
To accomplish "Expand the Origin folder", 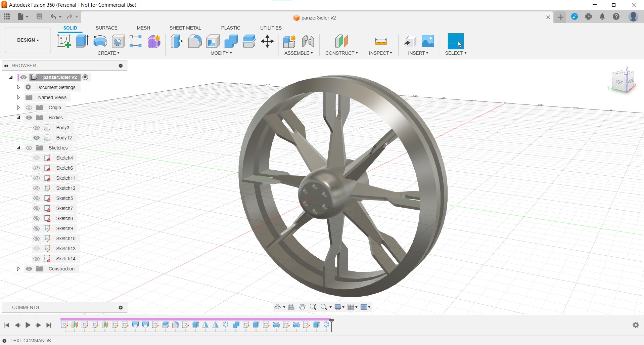I will click(18, 107).
